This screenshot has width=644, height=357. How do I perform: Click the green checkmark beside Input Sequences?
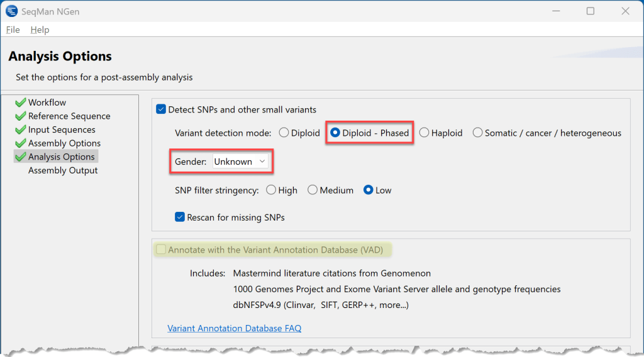[x=21, y=129]
